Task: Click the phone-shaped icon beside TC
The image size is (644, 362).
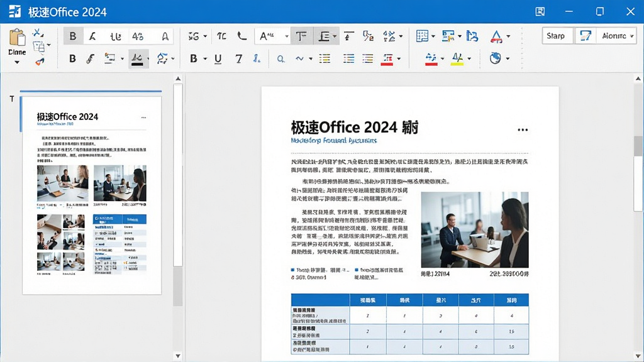Action: 242,36
